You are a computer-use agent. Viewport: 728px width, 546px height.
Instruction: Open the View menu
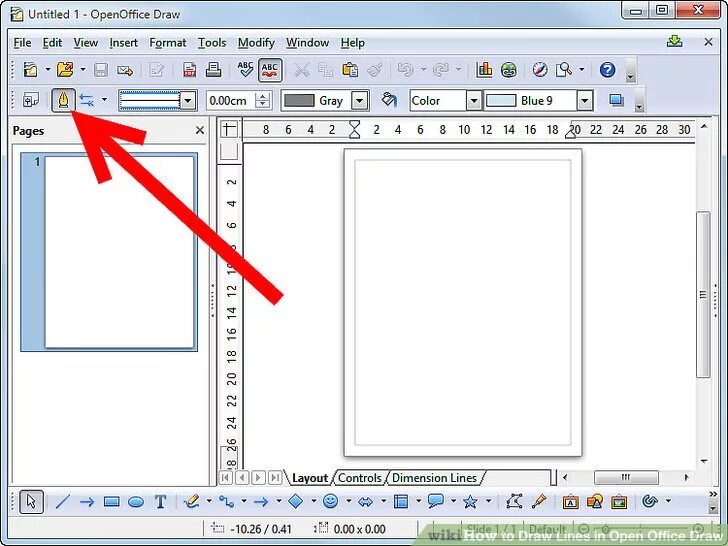click(85, 43)
